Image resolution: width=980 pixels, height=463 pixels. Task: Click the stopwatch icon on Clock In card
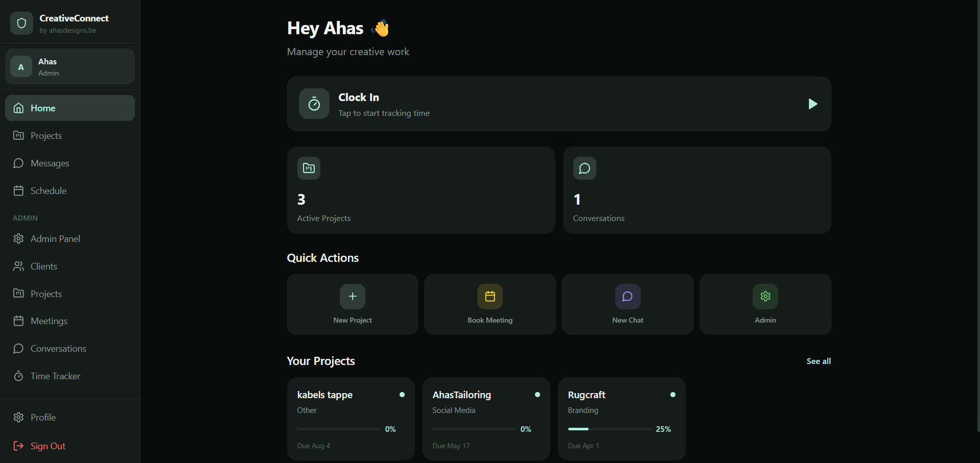click(x=314, y=104)
